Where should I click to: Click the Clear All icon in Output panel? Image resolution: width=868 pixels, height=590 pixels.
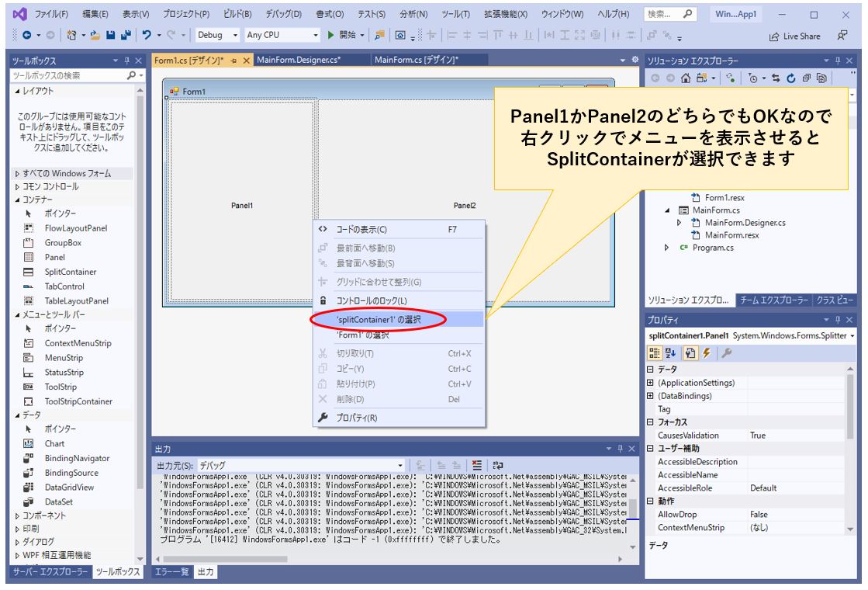479,465
